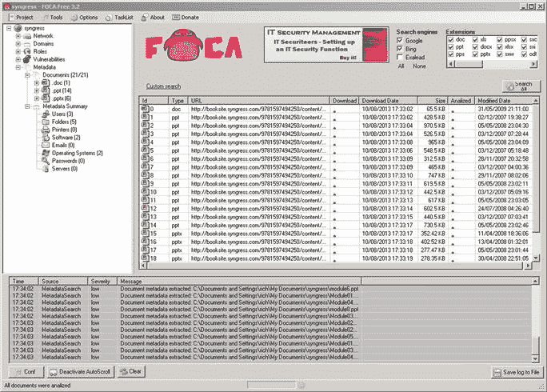Image resolution: width=547 pixels, height=392 pixels.
Task: Click the Operating Systems (2) icon
Action: tap(46, 153)
